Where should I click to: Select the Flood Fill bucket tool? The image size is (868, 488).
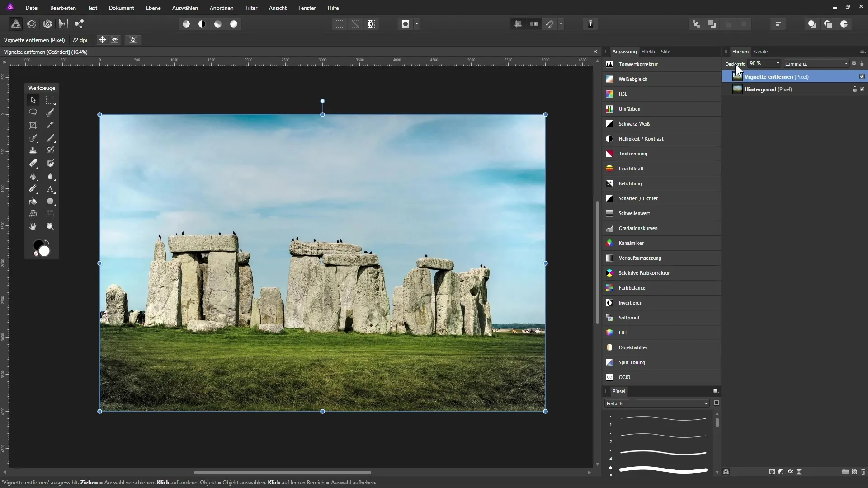(x=33, y=202)
